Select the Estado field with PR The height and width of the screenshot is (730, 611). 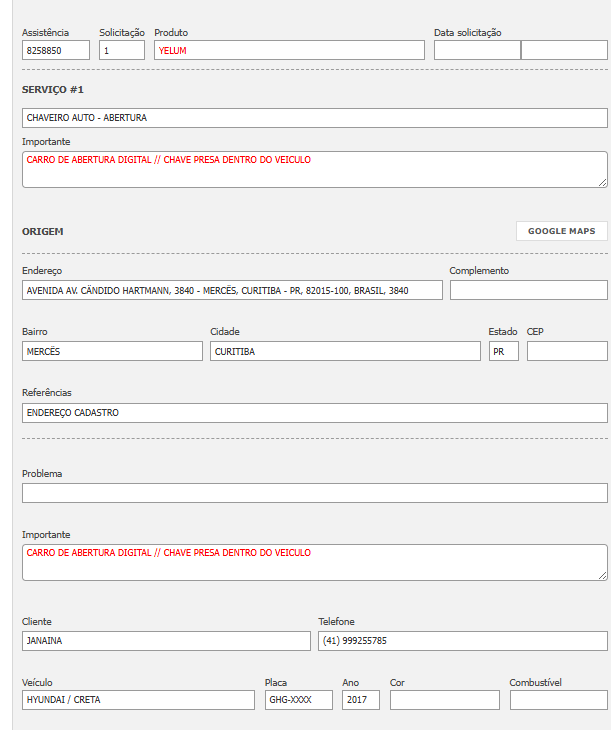pyautogui.click(x=503, y=351)
